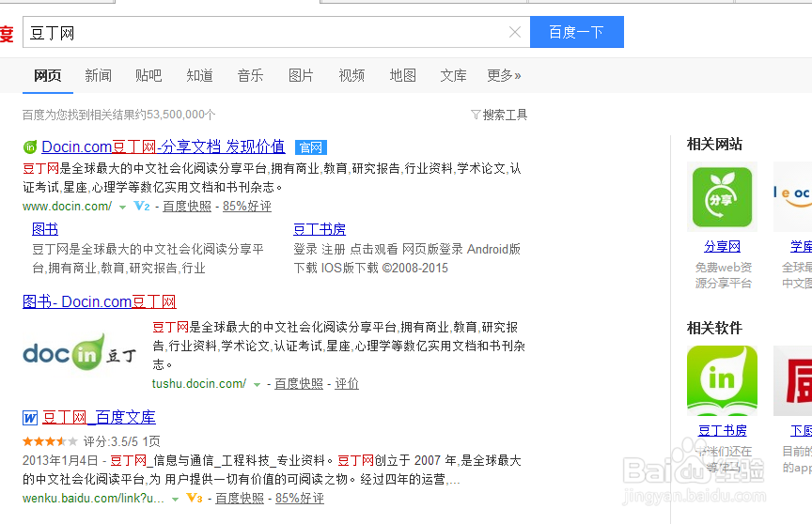Open the 豆丁网_百度文库 result
This screenshot has width=812, height=524.
click(99, 417)
